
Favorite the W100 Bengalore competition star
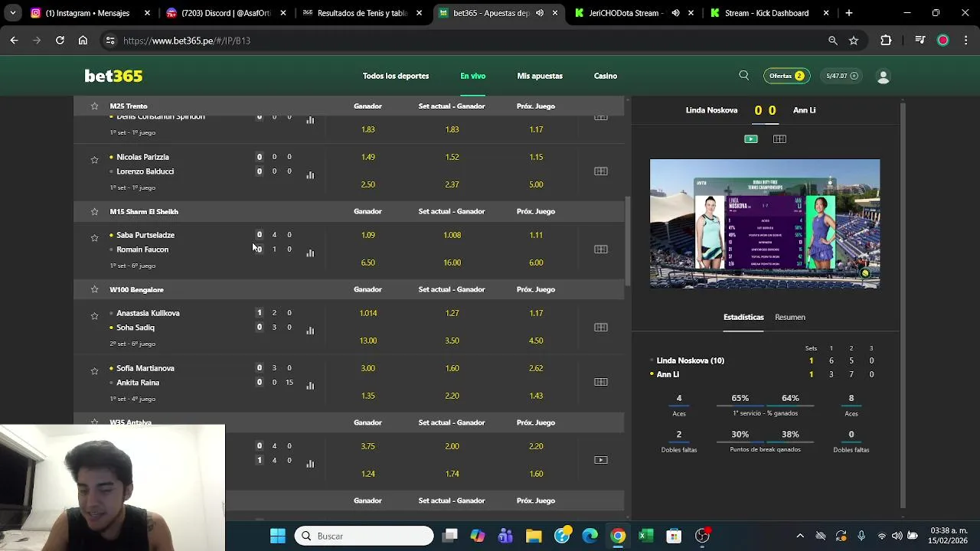[x=94, y=289]
